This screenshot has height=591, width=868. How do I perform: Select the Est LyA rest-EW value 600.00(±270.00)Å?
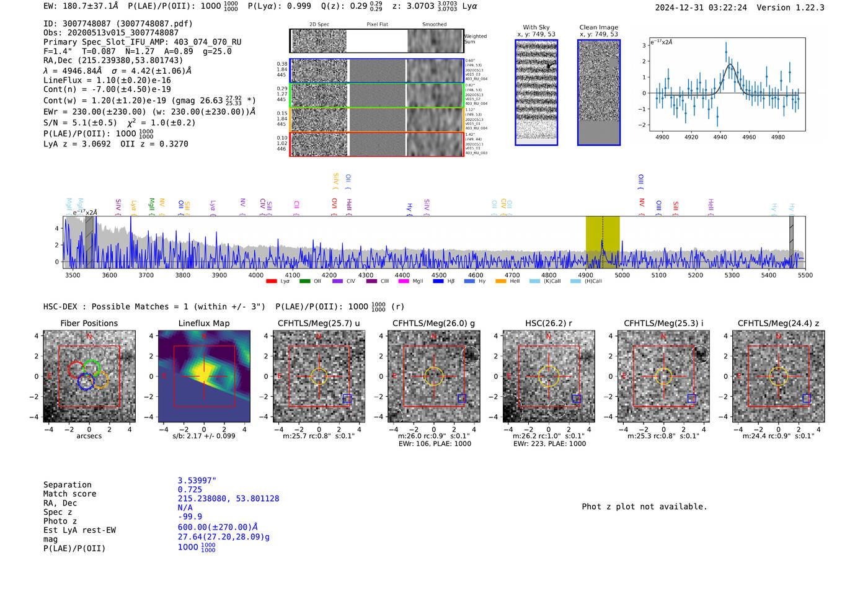point(218,527)
